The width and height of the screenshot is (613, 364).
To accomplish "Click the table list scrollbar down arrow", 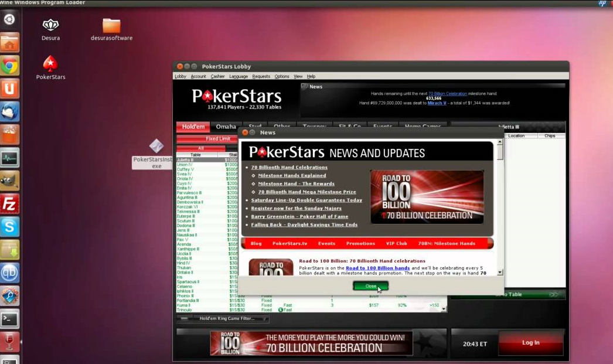I will pos(444,309).
